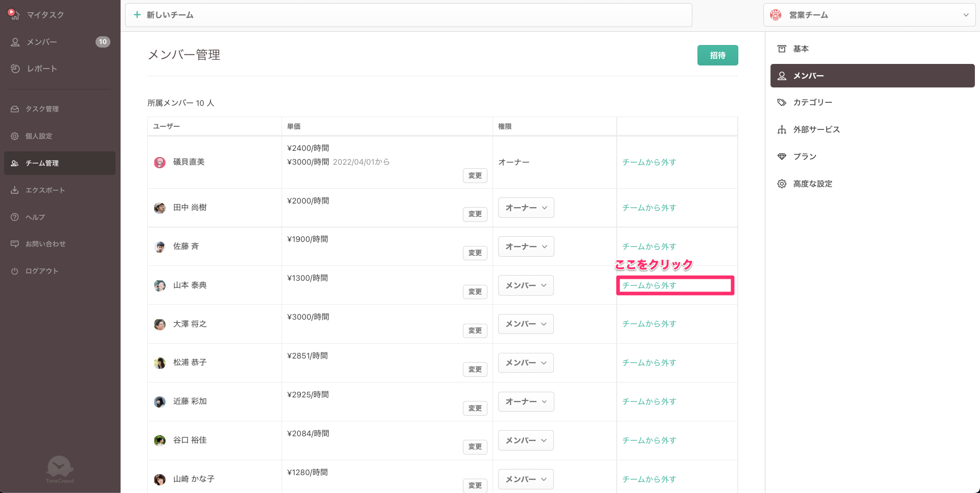The height and width of the screenshot is (493, 980).
Task: Click the Plan diamond icon
Action: (782, 156)
